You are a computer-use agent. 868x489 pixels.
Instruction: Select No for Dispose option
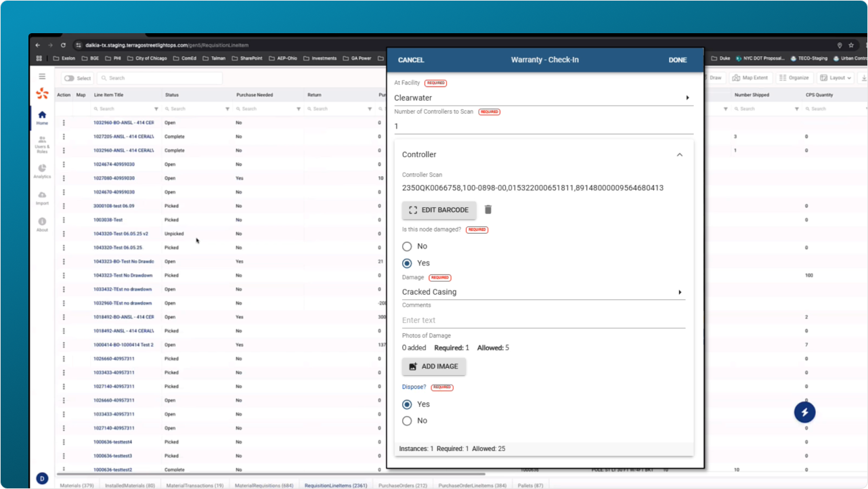[408, 421]
